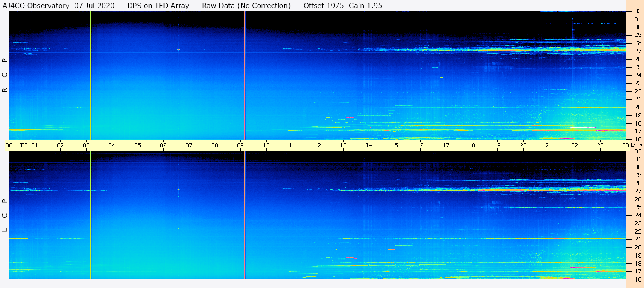The image size is (644, 288).
Task: Click the 'Offset 1975' value
Action: tap(323, 6)
